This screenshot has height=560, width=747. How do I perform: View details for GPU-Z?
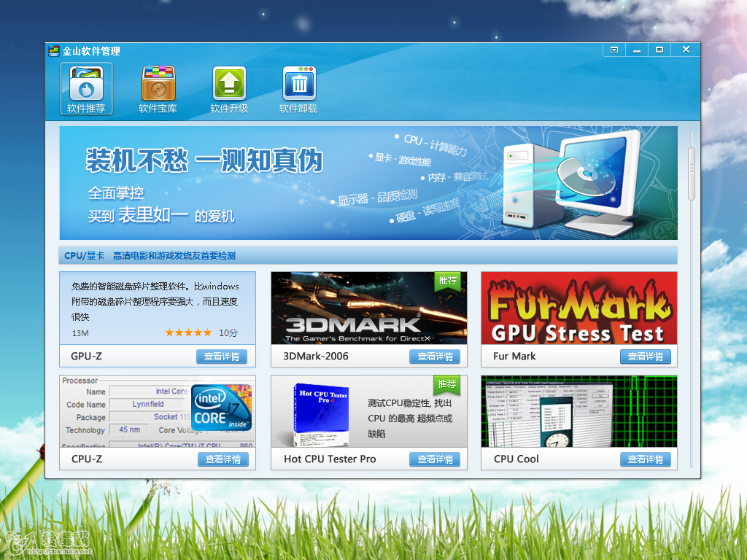tap(222, 356)
